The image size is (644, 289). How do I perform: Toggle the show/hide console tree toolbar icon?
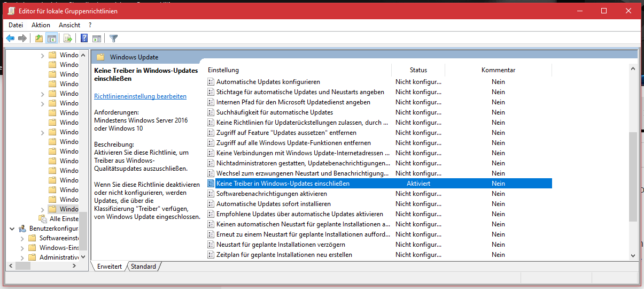[52, 38]
